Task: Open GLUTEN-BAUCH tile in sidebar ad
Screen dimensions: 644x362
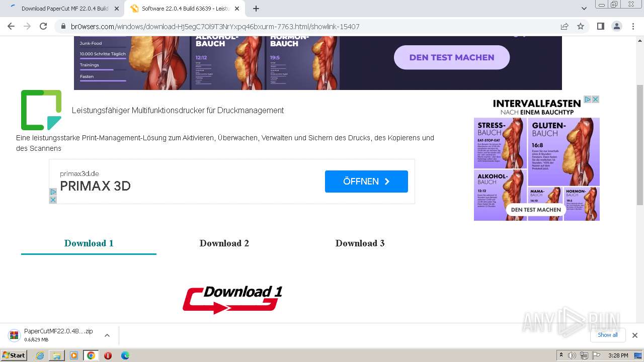Action: tap(564, 152)
